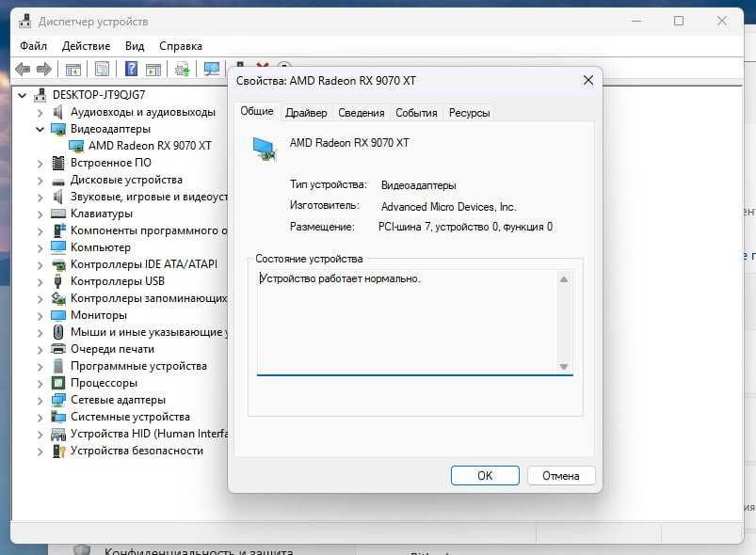Maximize the Диспетчер устройств window
The image size is (756, 555).
point(679,22)
